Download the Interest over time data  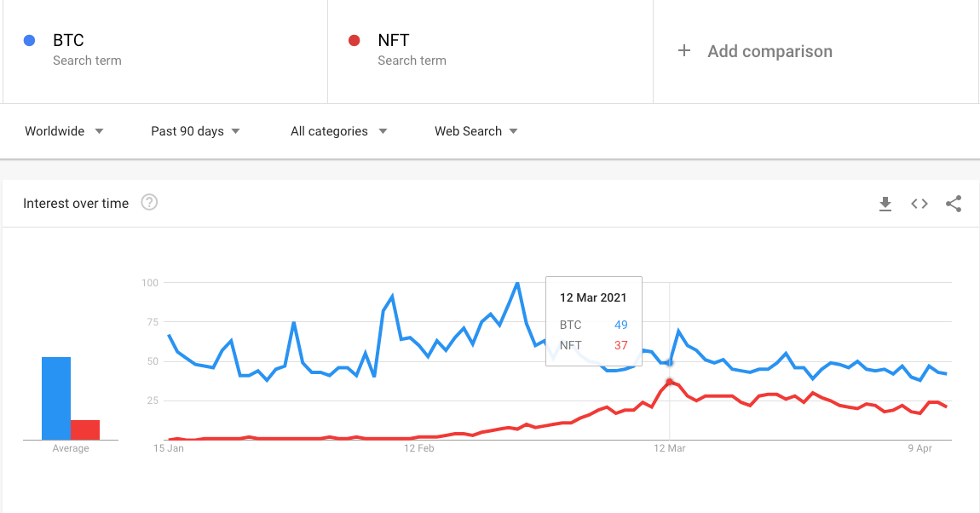(885, 204)
